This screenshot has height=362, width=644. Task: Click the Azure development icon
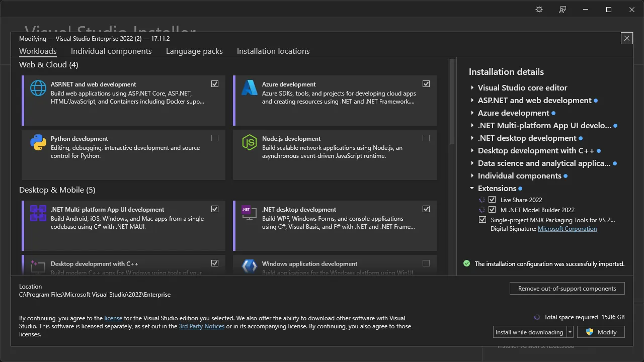(249, 87)
